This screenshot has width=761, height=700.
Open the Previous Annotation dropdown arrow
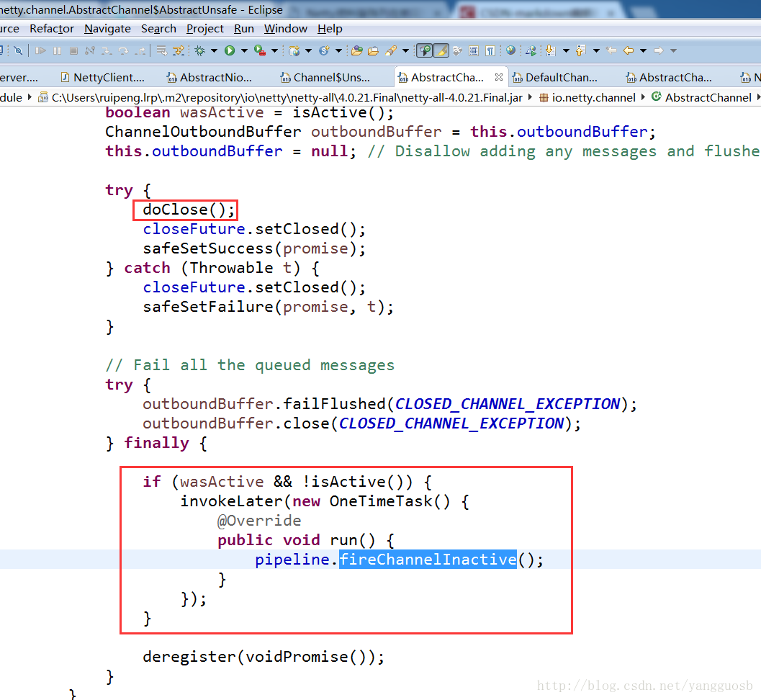tap(596, 50)
